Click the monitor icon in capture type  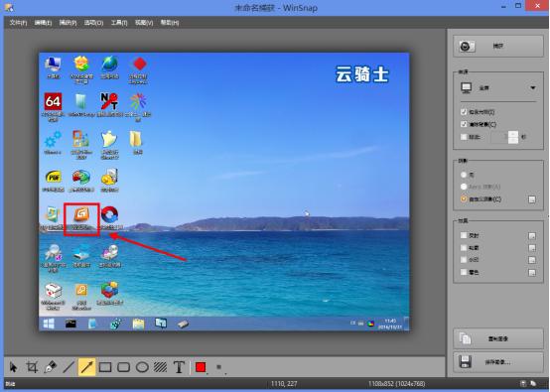[x=467, y=87]
